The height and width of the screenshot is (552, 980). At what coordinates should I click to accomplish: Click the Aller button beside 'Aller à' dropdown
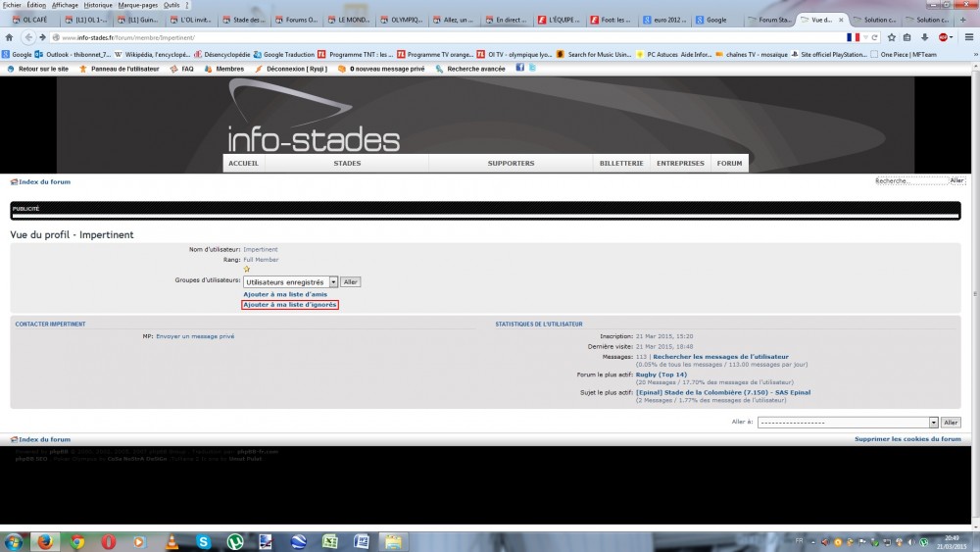tap(951, 423)
